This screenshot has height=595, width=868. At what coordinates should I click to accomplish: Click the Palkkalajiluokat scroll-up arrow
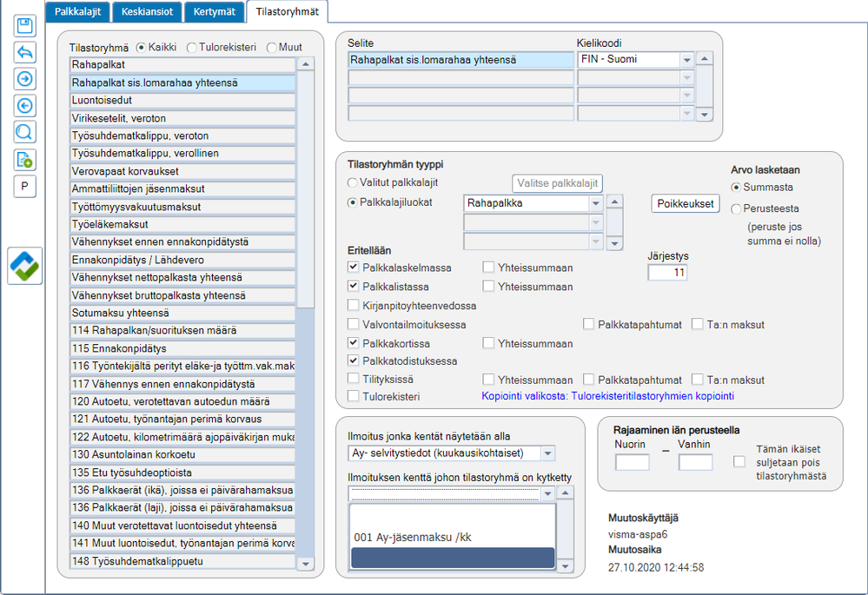614,202
